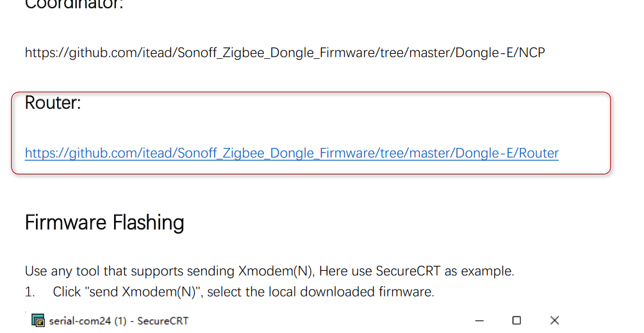Click the Dongle-E/NCP coordinator URL text
The width and height of the screenshot is (644, 333).
(285, 53)
